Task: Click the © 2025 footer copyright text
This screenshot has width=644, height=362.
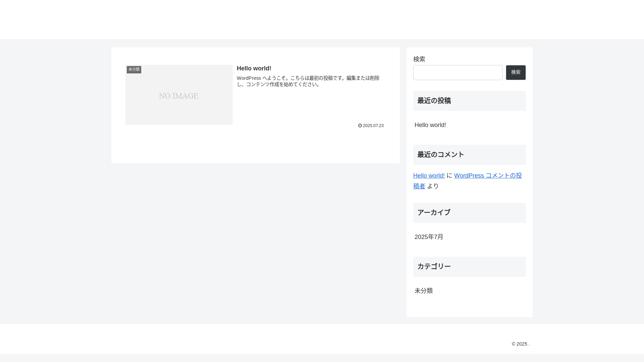Action: [521, 344]
